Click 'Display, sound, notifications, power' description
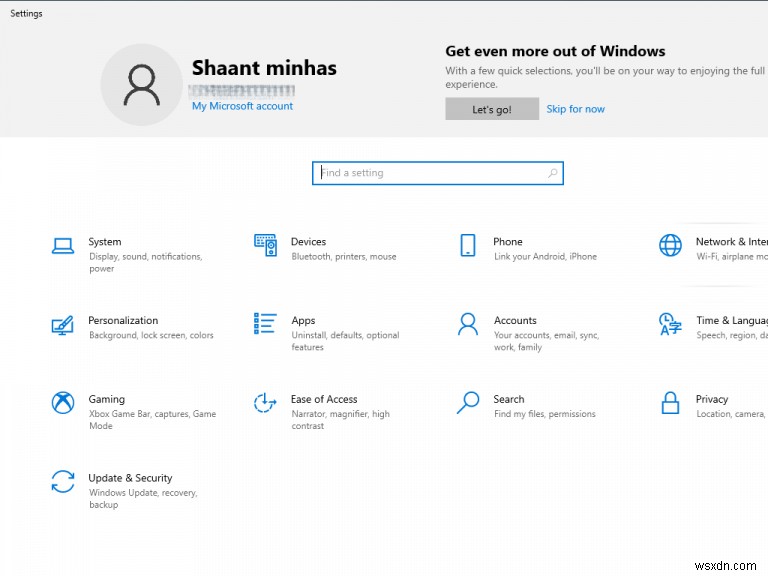768x576 pixels. (145, 263)
